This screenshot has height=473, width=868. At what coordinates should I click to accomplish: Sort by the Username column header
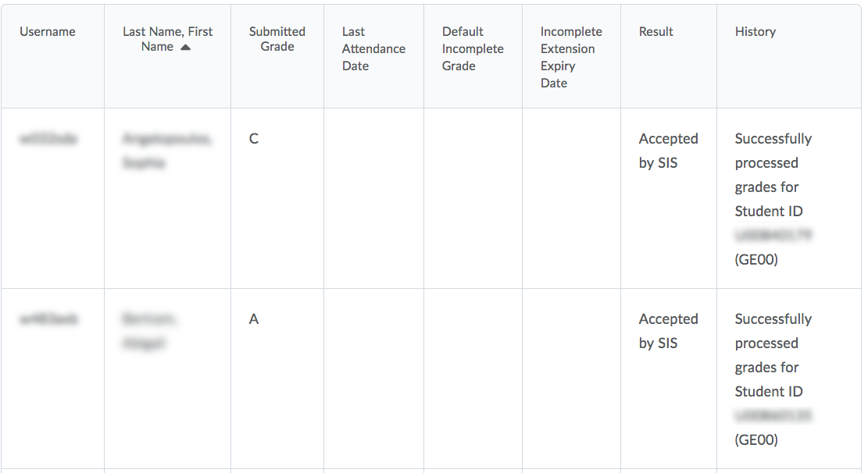pyautogui.click(x=48, y=32)
